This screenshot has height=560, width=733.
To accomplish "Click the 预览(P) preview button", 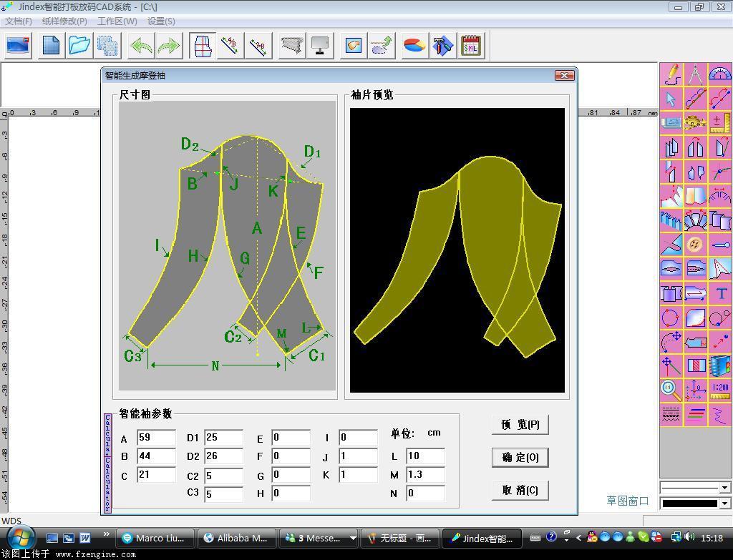I will [x=520, y=425].
